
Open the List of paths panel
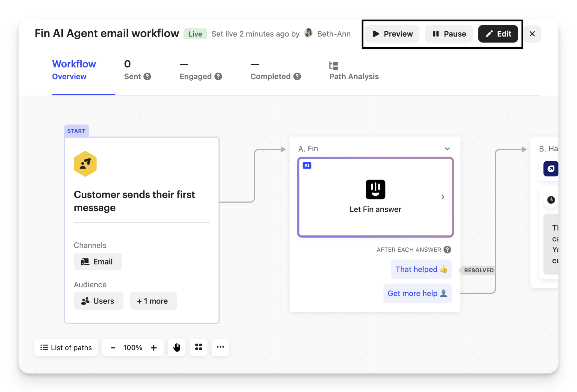(66, 347)
